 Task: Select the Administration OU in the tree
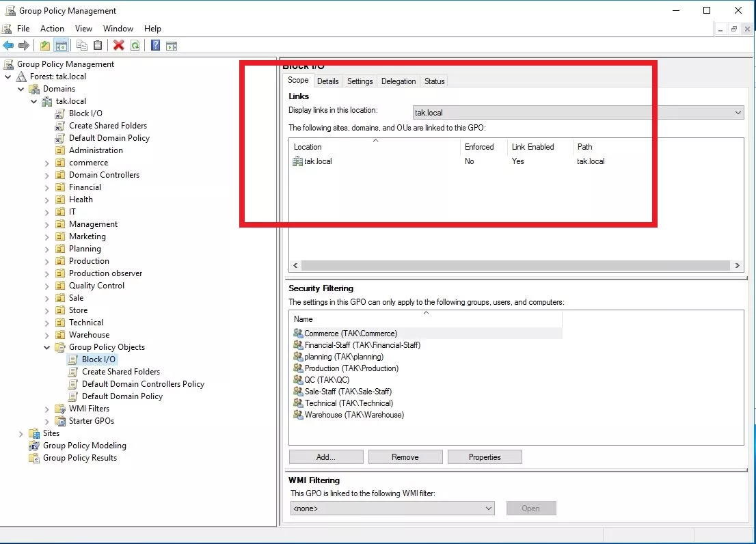click(x=96, y=150)
